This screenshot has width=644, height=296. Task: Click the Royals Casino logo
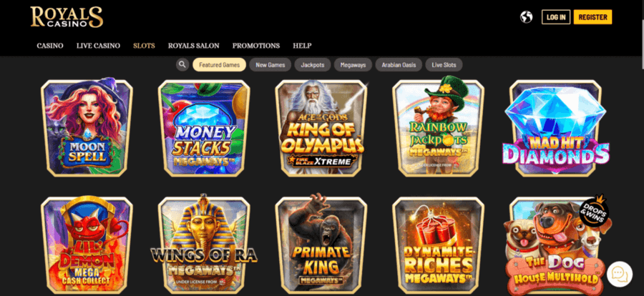(x=67, y=17)
